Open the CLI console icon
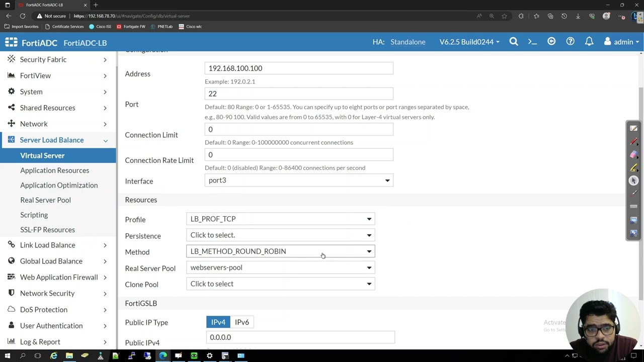Viewport: 644px width, 362px height. [532, 42]
